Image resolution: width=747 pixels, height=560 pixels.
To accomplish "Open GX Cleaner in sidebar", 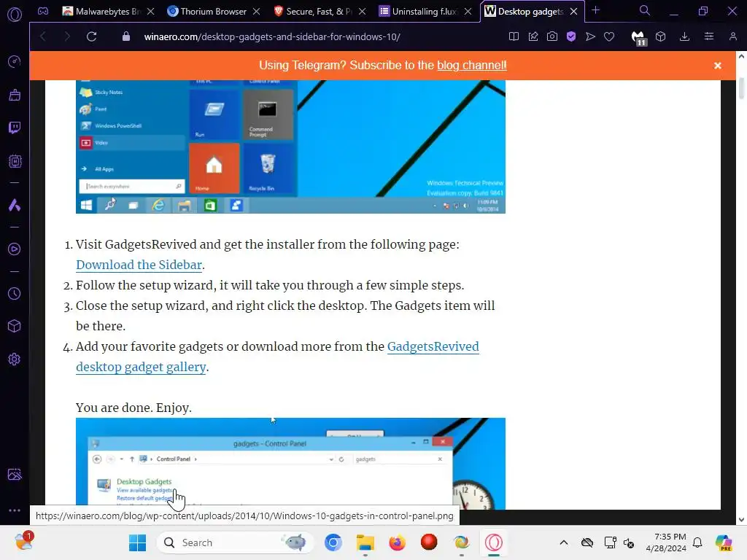I will coord(15,95).
